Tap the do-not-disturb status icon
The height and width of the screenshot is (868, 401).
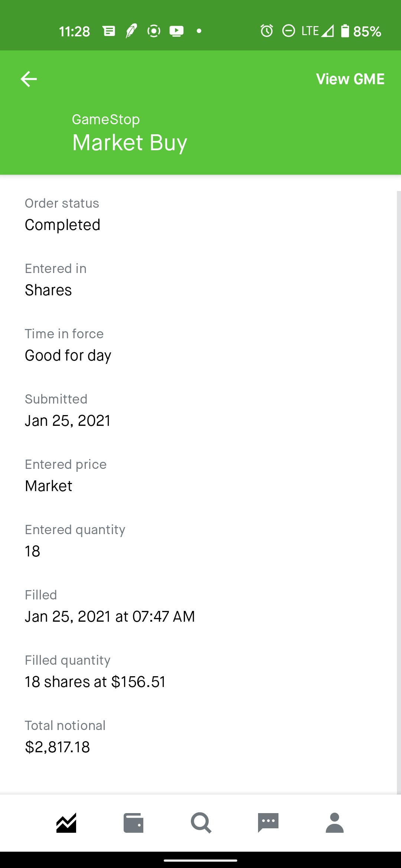pyautogui.click(x=288, y=31)
